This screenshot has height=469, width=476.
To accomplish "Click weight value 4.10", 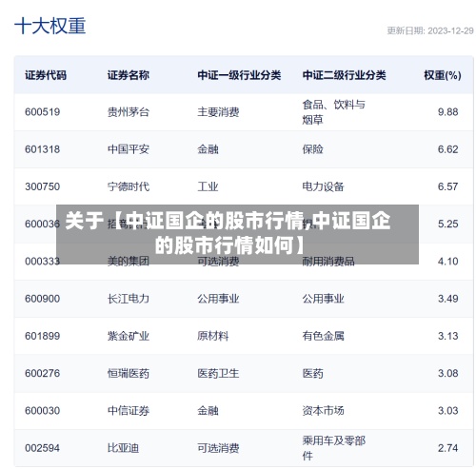I will coord(447,262).
